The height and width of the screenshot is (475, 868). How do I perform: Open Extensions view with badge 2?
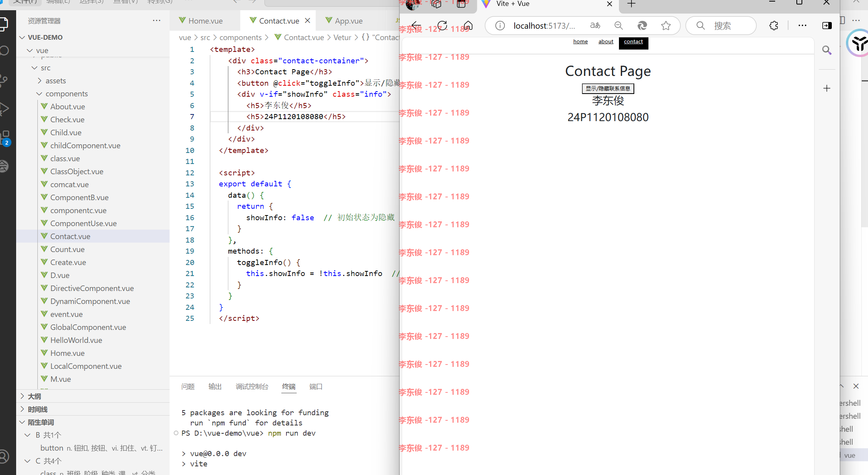point(5,138)
